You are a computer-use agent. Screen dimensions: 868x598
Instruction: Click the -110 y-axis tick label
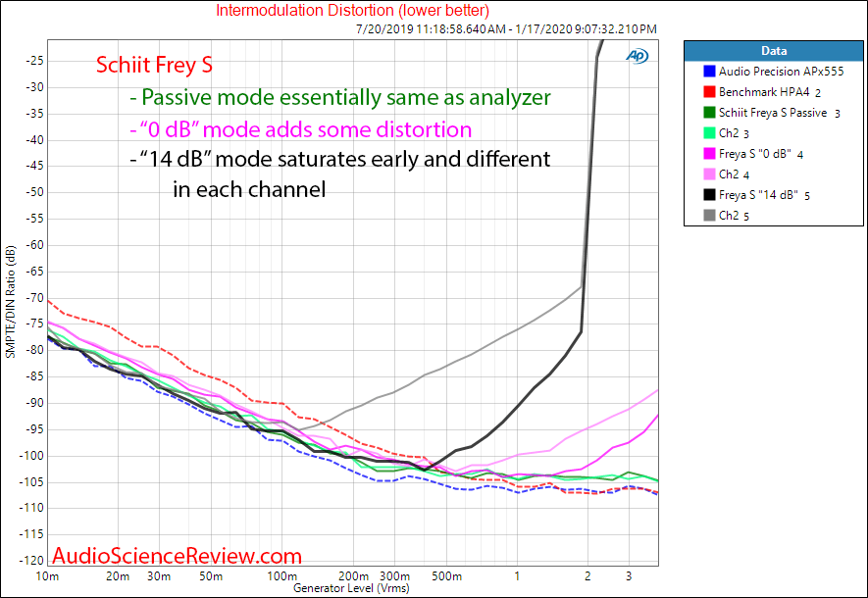coord(31,508)
